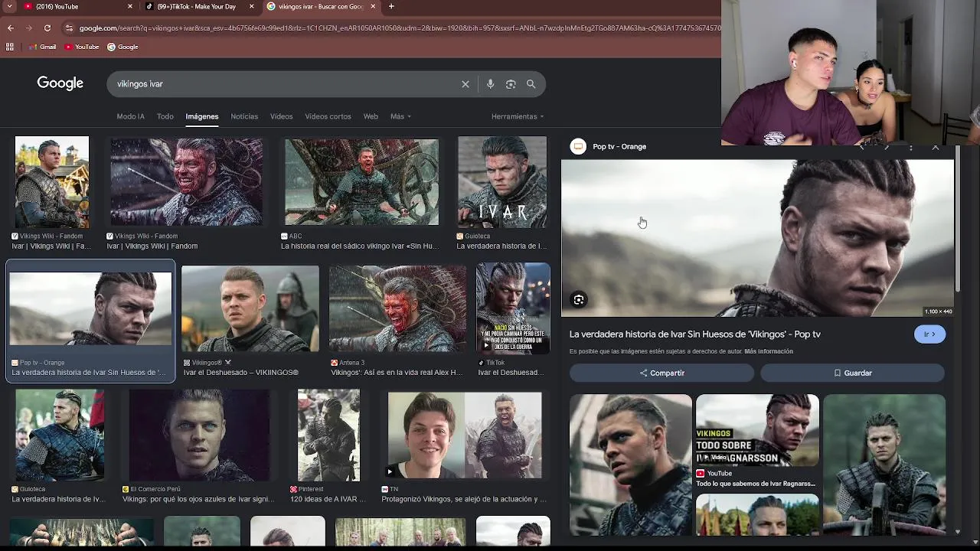Image resolution: width=980 pixels, height=551 pixels.
Task: Open the IVAR captioned Guioteca thumbnail
Action: pyautogui.click(x=502, y=182)
